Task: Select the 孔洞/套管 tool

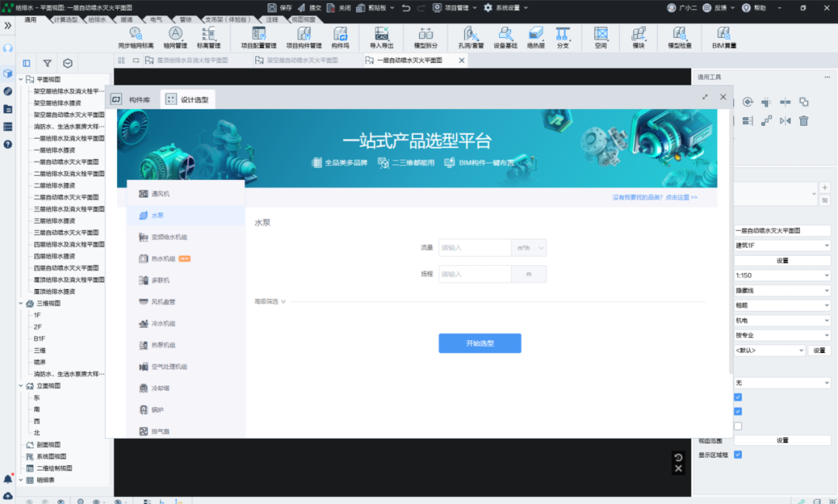Action: coord(471,37)
